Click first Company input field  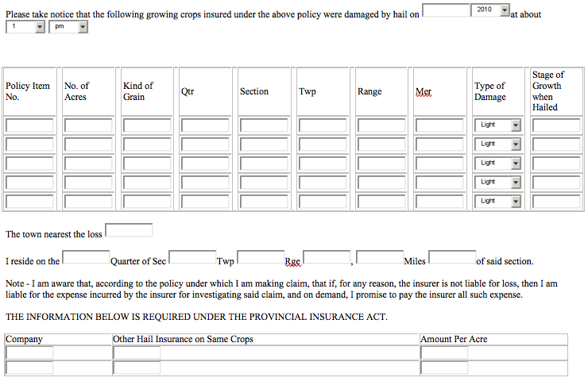(x=29, y=352)
